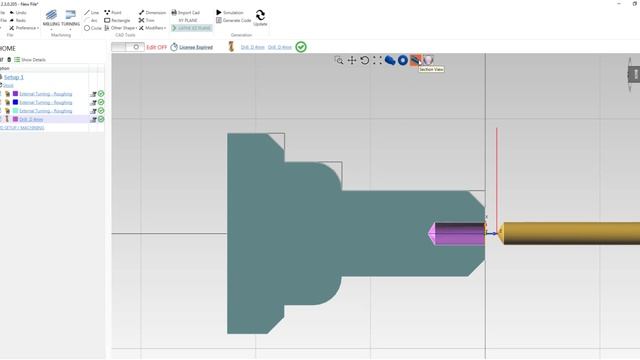Click the fit-to-screen view icon

click(377, 60)
